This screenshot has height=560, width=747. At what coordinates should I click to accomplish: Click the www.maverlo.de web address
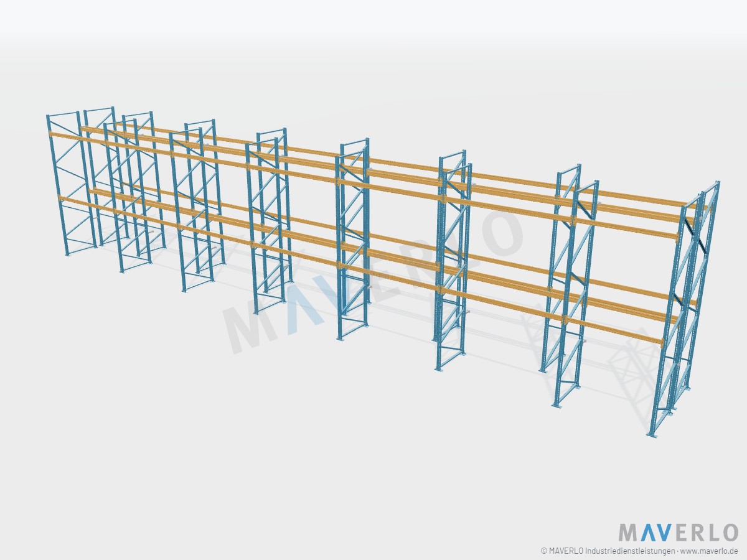point(709,551)
